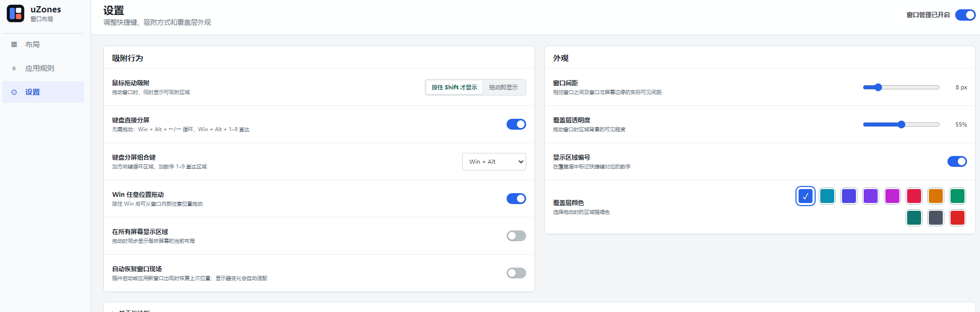Toggle the Win 任意位置拖动 switch
Viewport: 980px width, 312px height.
pyautogui.click(x=516, y=199)
